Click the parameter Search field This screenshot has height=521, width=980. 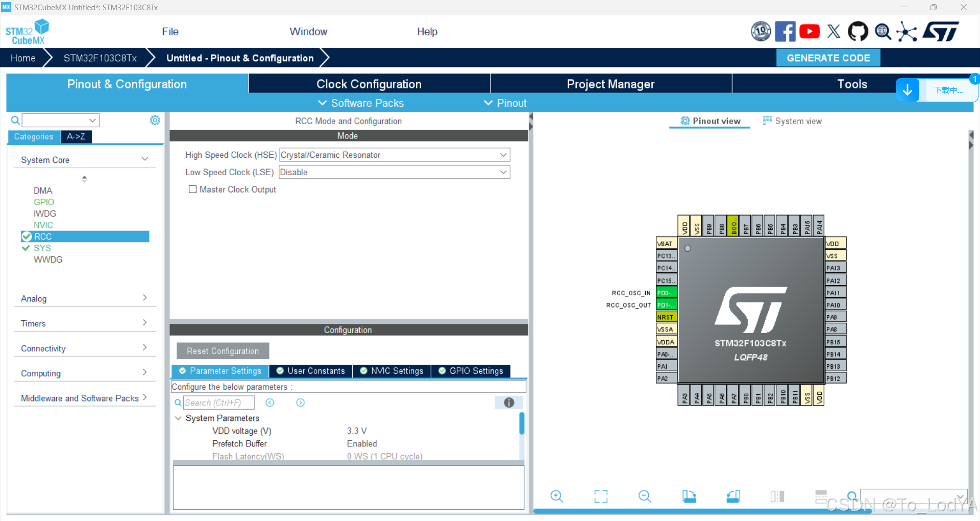[218, 402]
